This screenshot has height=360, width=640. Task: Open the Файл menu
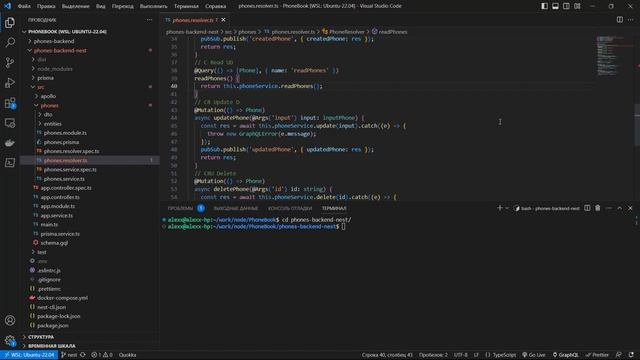click(x=24, y=6)
